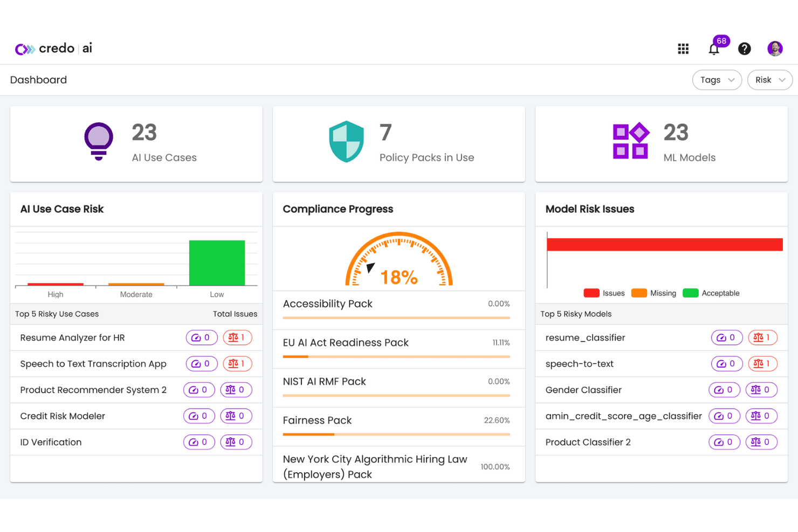
Task: Click the Credo AI logo
Action: point(53,49)
